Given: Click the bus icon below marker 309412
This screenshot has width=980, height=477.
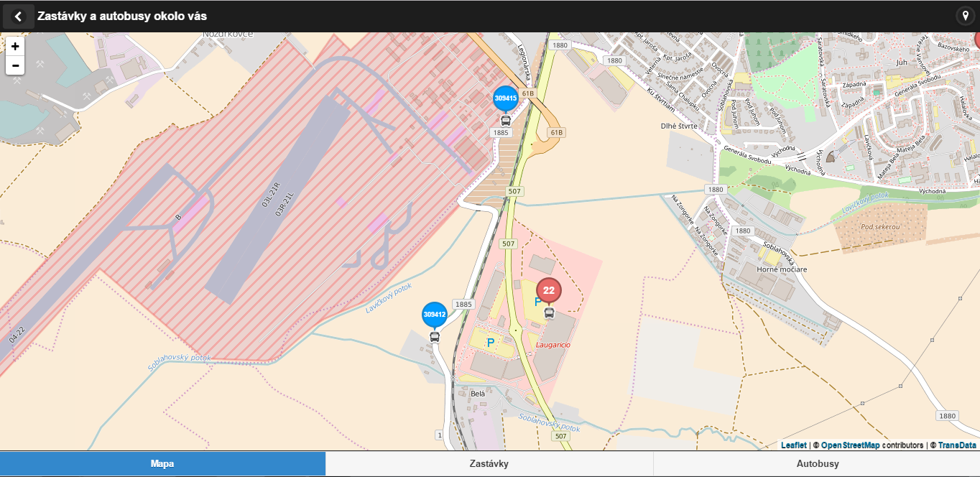Looking at the screenshot, I should [435, 337].
